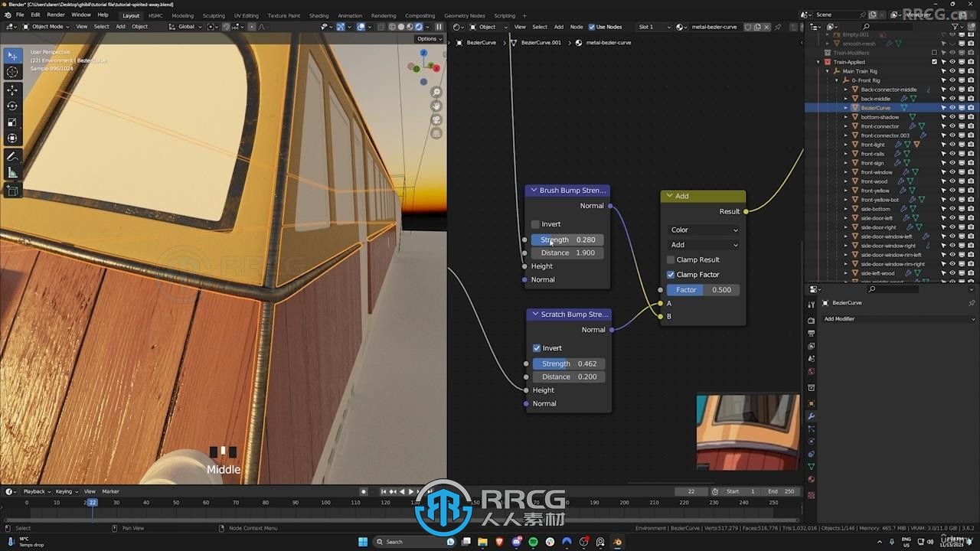Screen dimensions: 980x551
Task: Open the Render properties tab icon
Action: [812, 319]
